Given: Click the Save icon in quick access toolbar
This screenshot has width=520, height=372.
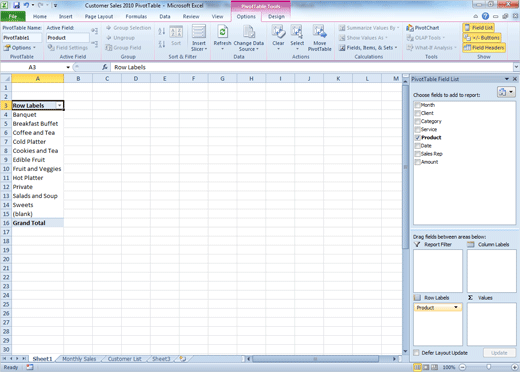Looking at the screenshot, I should click(x=16, y=5).
